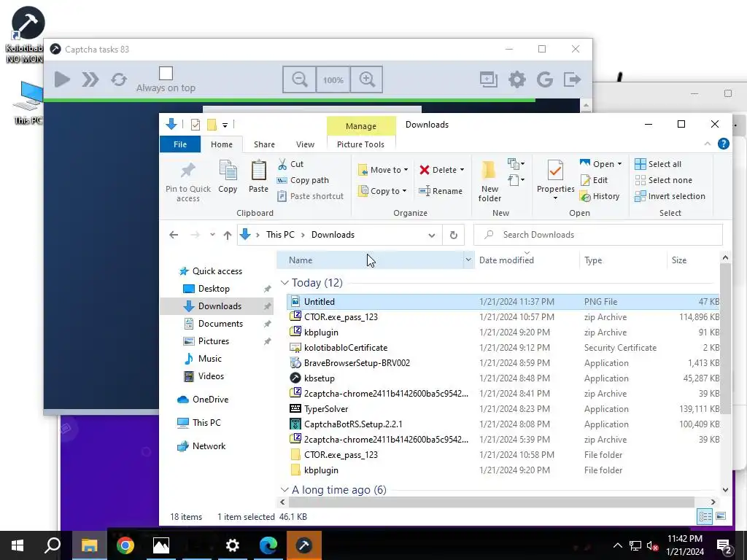Open the File menu in Explorer

coord(180,144)
